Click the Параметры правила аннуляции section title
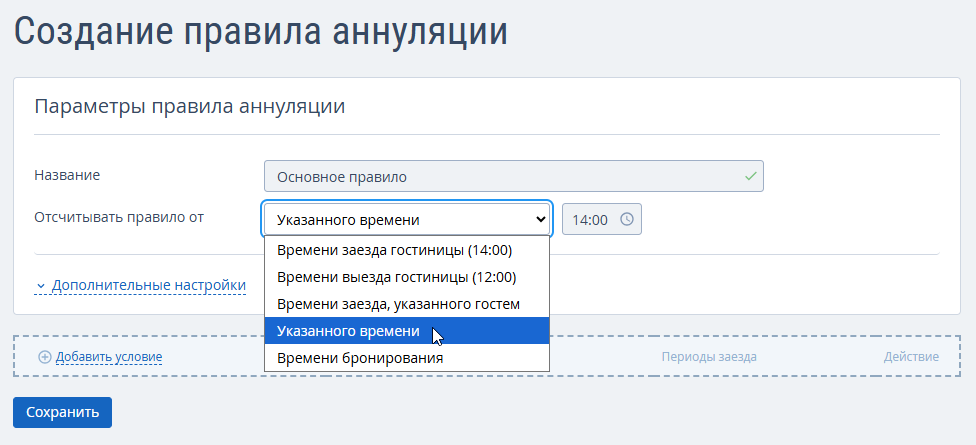The image size is (976, 445). 190,107
